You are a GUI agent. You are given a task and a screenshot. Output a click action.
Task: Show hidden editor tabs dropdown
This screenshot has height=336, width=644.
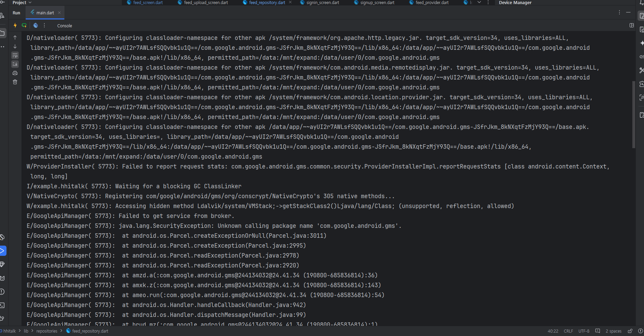(479, 2)
